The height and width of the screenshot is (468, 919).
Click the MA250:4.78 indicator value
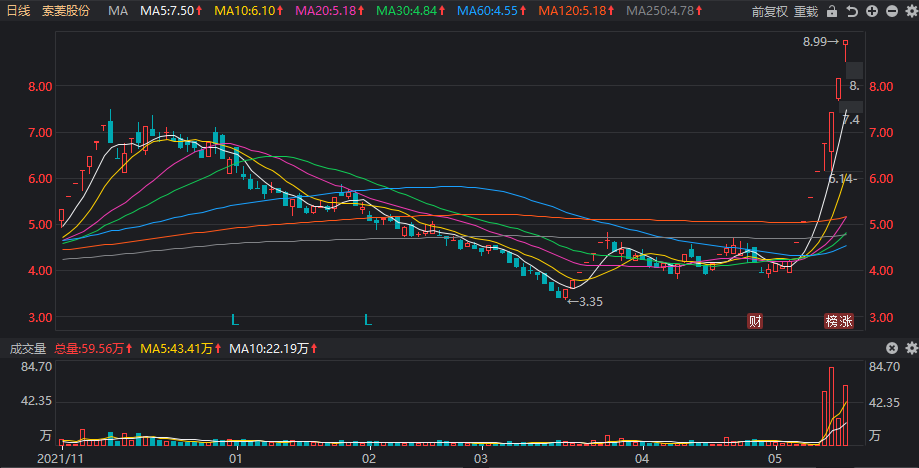coord(659,11)
